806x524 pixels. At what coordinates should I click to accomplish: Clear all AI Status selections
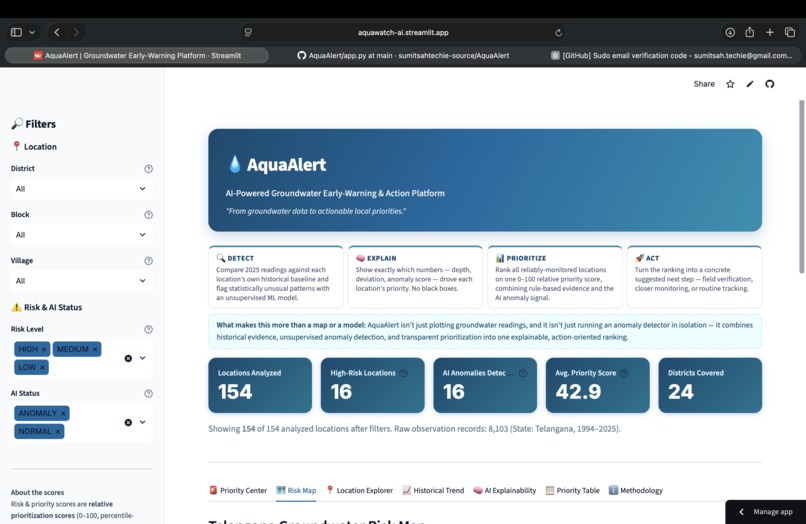click(128, 423)
